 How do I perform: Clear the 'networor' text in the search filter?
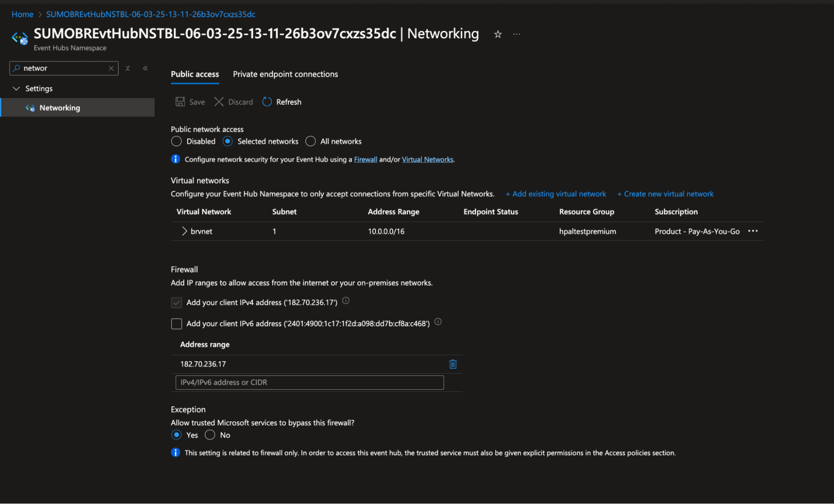click(x=111, y=68)
